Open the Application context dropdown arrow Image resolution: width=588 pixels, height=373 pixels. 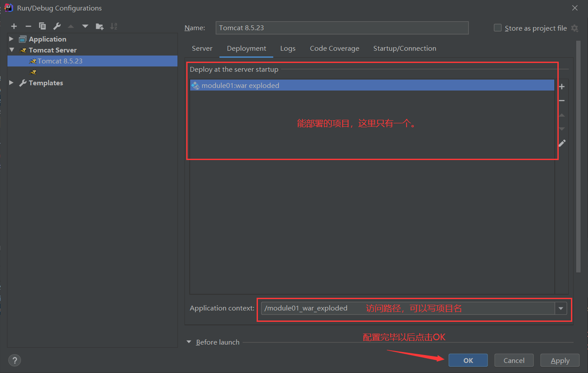[561, 308]
